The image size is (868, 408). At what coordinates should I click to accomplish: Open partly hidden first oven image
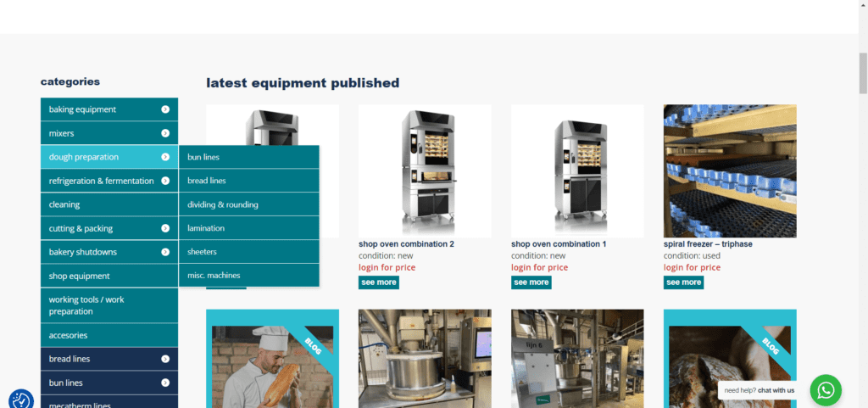point(272,125)
